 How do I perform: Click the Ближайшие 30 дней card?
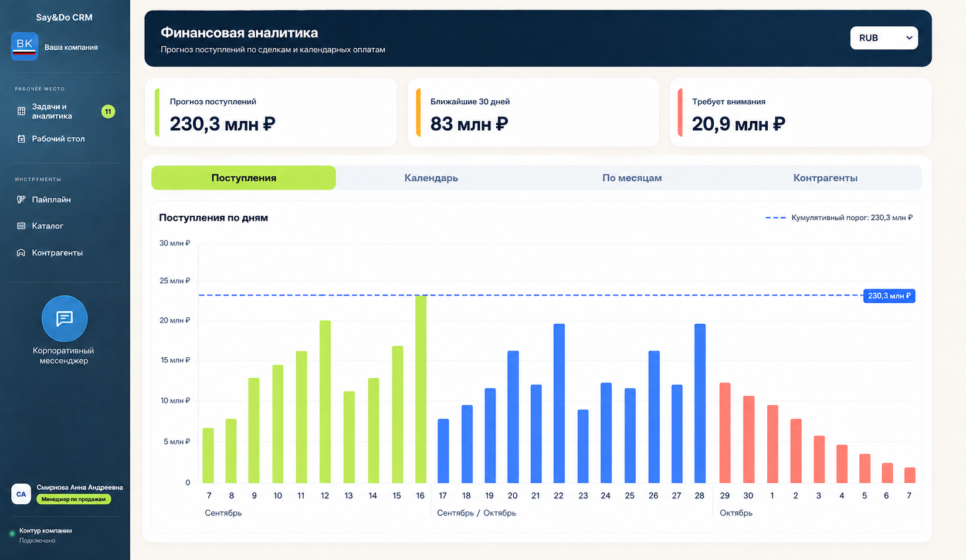(x=533, y=113)
